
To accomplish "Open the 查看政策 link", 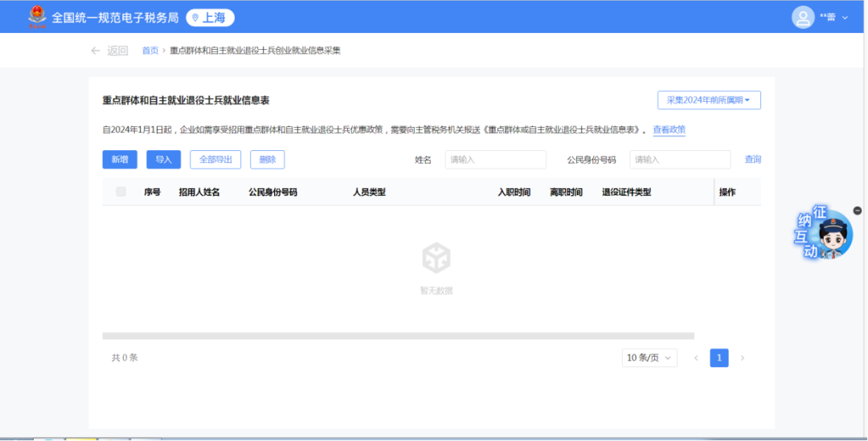I will pos(669,130).
